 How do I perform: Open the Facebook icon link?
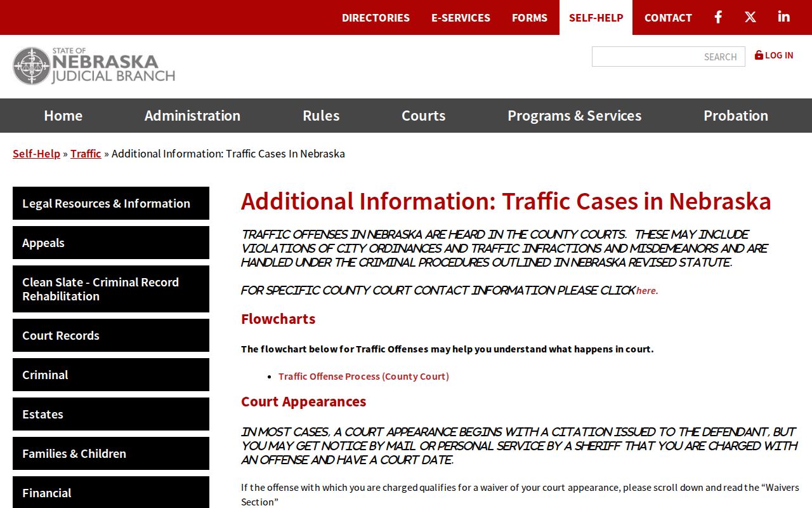tap(718, 17)
